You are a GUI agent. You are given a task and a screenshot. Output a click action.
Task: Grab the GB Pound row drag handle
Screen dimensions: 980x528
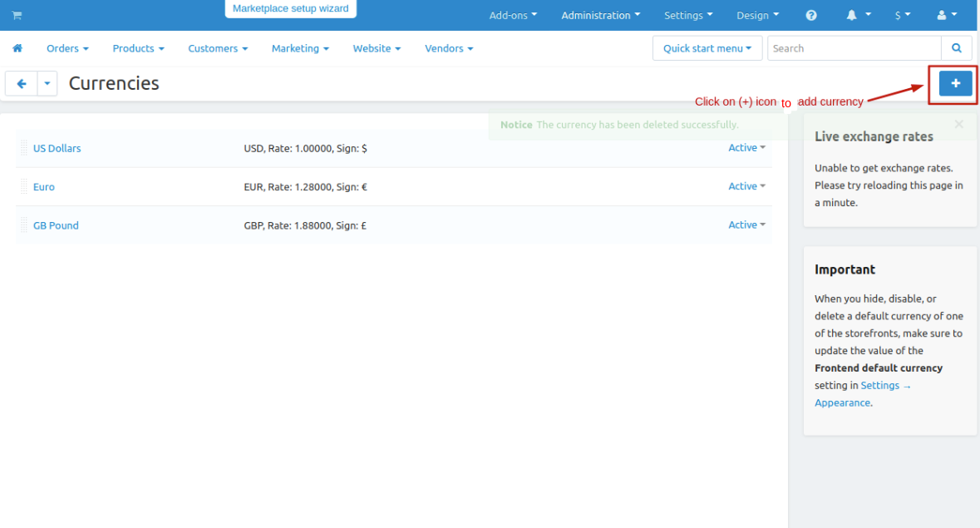click(24, 225)
